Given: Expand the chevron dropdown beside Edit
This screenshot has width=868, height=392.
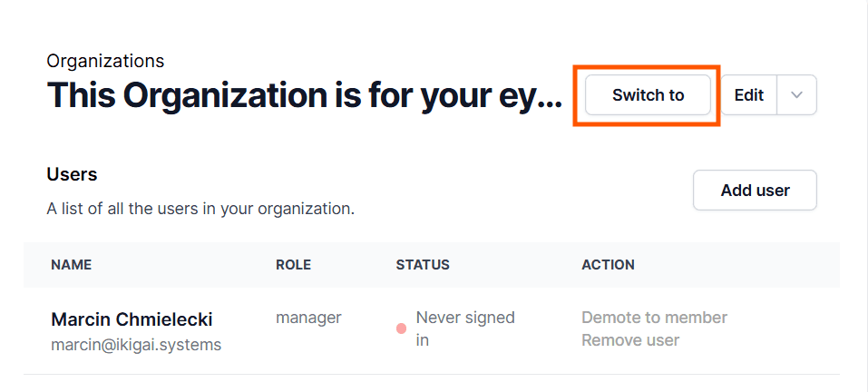Looking at the screenshot, I should point(796,95).
